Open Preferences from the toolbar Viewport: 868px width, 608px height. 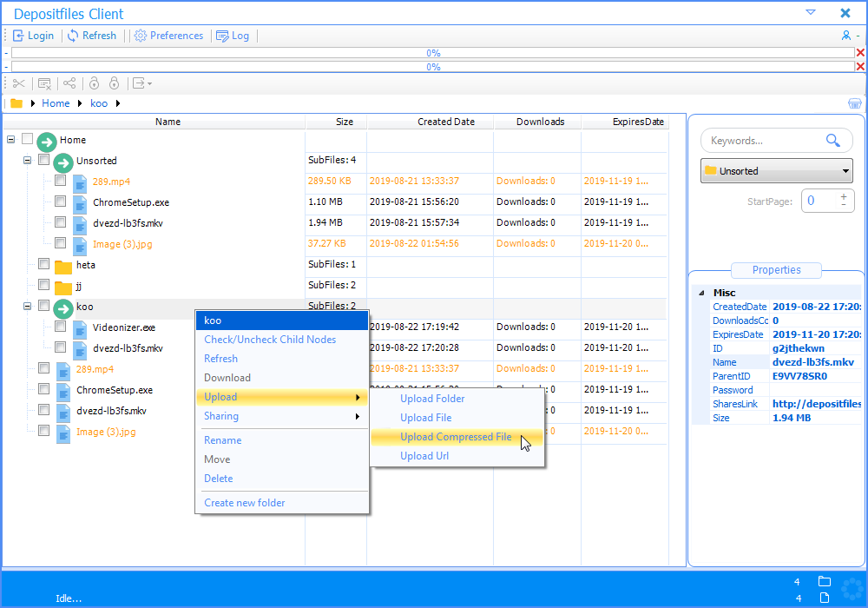click(169, 36)
